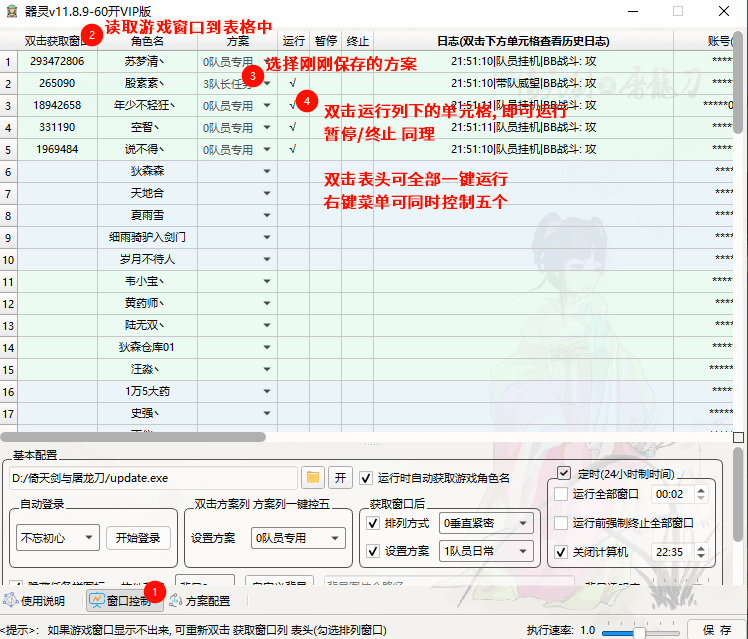Open scheme dropdown for 说不得 row
The width and height of the screenshot is (748, 639).
point(267,149)
